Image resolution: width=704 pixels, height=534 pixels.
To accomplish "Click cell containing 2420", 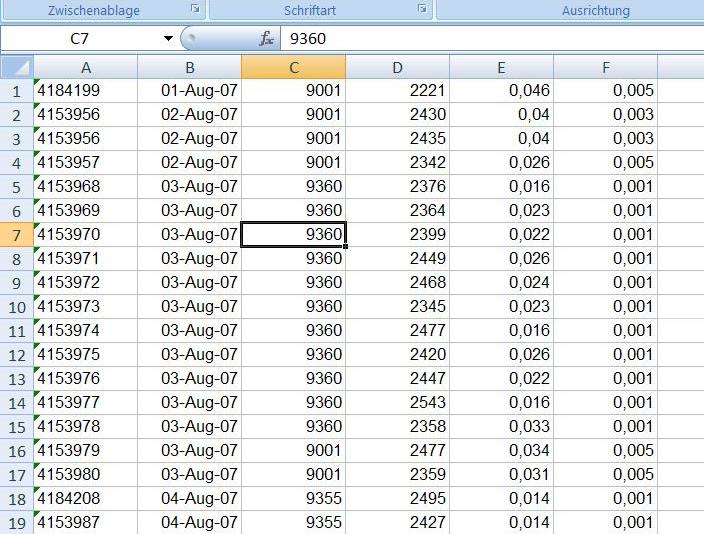I will point(397,355).
